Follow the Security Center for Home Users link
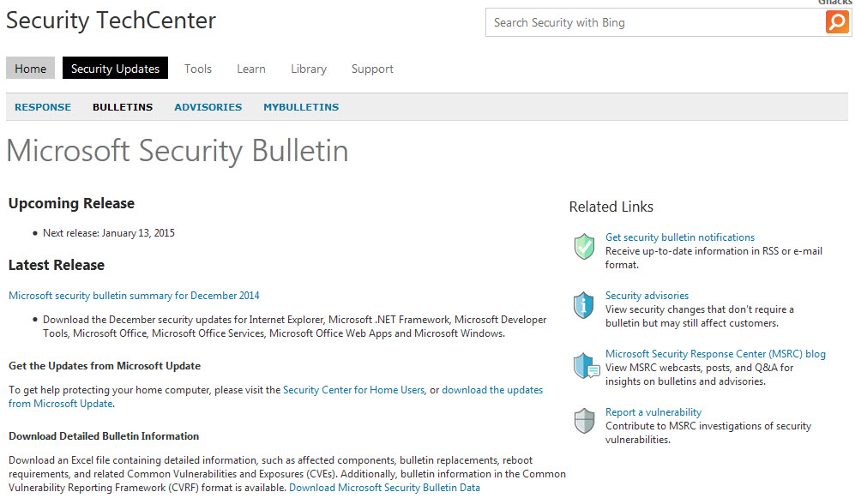 pos(353,390)
